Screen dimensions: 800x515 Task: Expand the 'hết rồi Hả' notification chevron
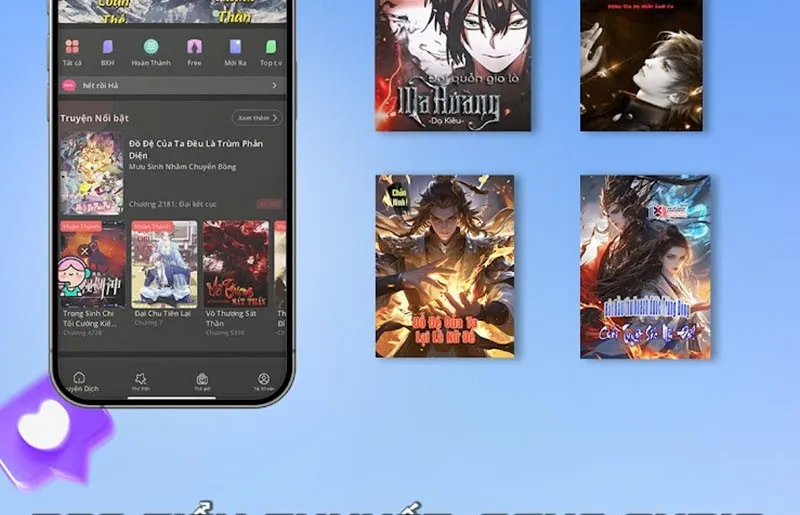coord(274,85)
